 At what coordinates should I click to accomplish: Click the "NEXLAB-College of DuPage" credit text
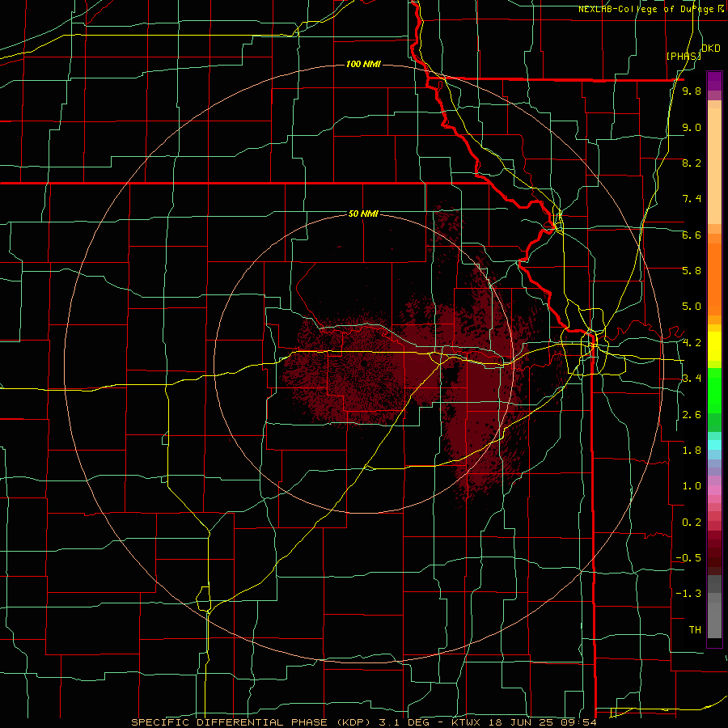click(647, 9)
